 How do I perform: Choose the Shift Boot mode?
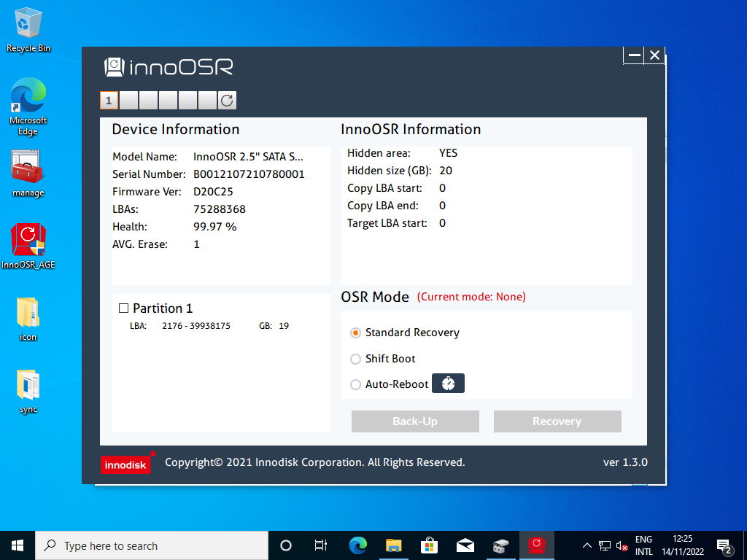pyautogui.click(x=356, y=359)
